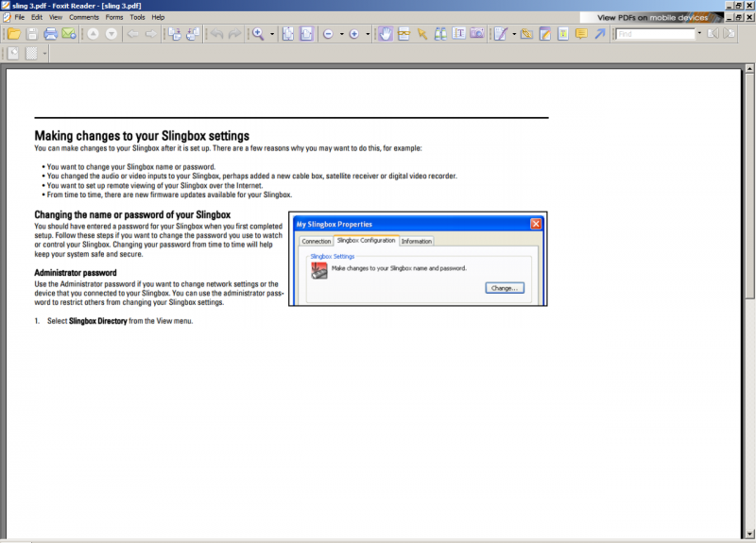Click the bullet about new firmware updates
Screen dimensions: 756x543
[x=167, y=195]
